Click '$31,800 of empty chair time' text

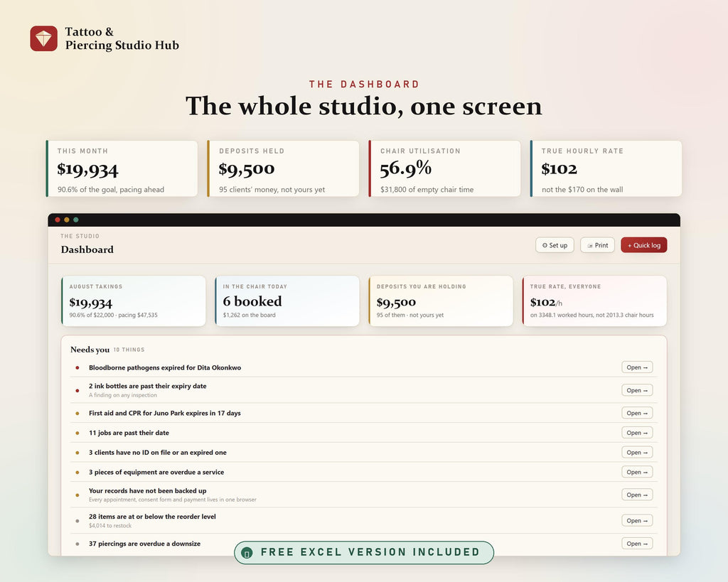(427, 189)
